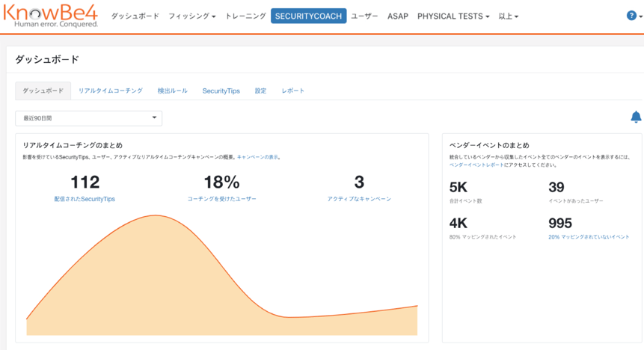Open the レポート tab
This screenshot has width=644, height=350.
(292, 90)
